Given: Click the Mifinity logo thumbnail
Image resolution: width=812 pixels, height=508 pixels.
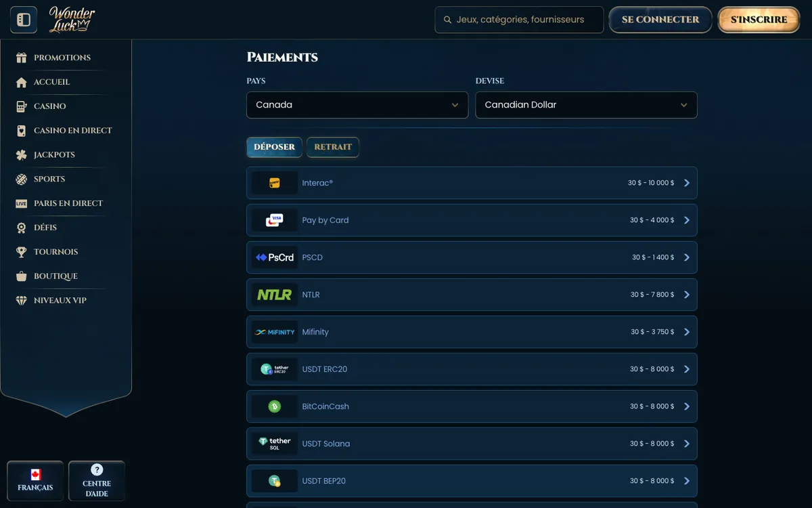Looking at the screenshot, I should [x=275, y=332].
